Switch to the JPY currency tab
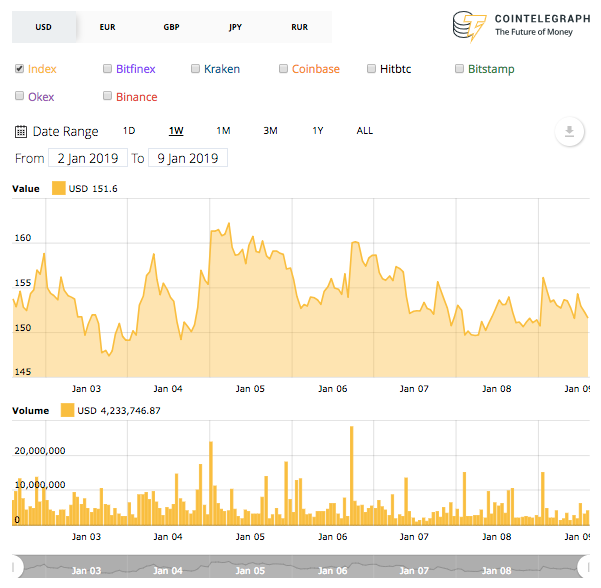This screenshot has height=588, width=601. pos(235,27)
